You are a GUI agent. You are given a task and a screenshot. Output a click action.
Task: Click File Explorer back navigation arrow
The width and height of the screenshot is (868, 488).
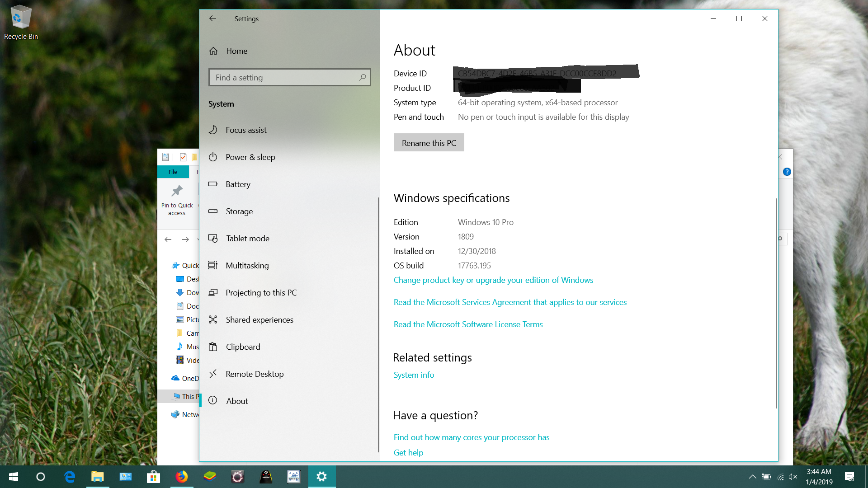tap(168, 239)
